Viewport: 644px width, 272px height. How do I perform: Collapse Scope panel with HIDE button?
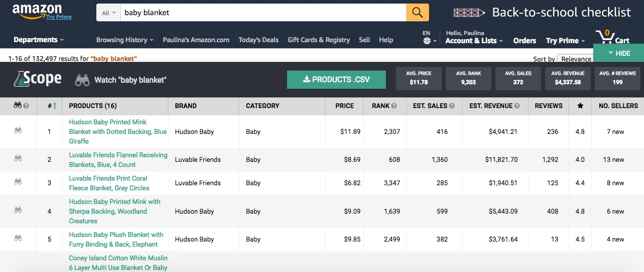pyautogui.click(x=619, y=53)
